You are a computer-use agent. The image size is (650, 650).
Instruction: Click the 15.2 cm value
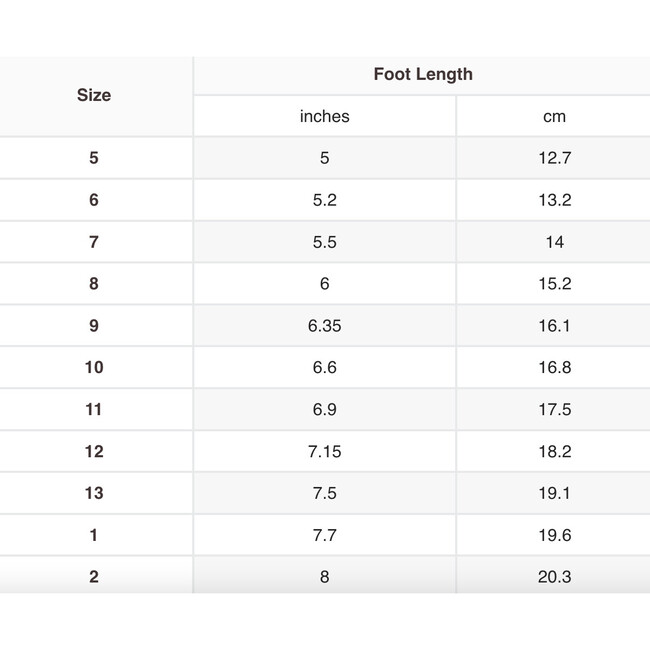pos(554,284)
